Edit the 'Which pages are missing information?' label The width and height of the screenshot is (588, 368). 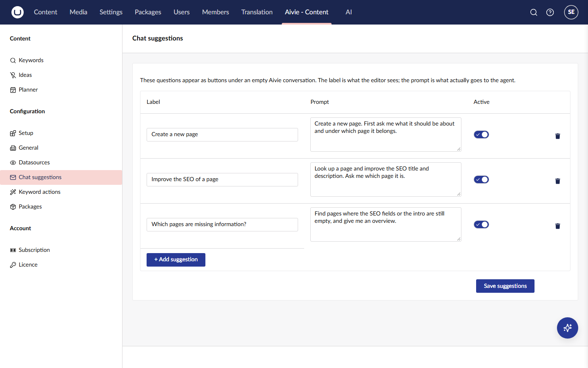coord(222,224)
